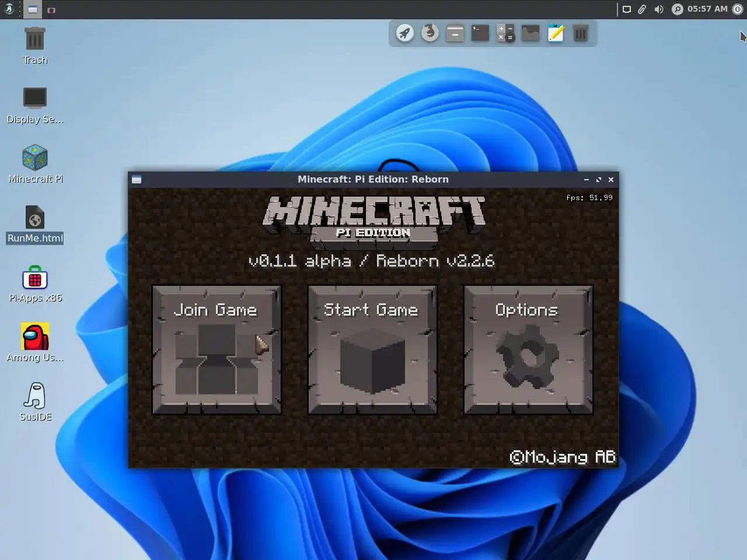Minimize the Minecraft Pi Edition window

click(x=587, y=180)
